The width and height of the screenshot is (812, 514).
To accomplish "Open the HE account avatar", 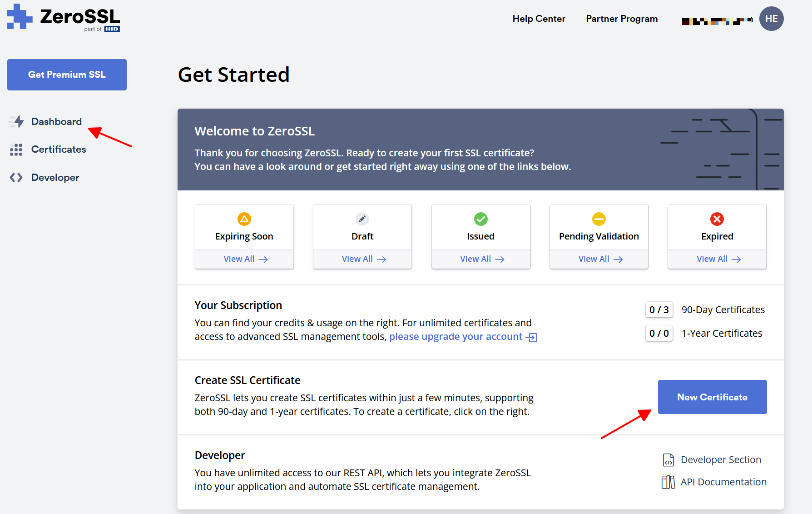I will click(x=771, y=19).
